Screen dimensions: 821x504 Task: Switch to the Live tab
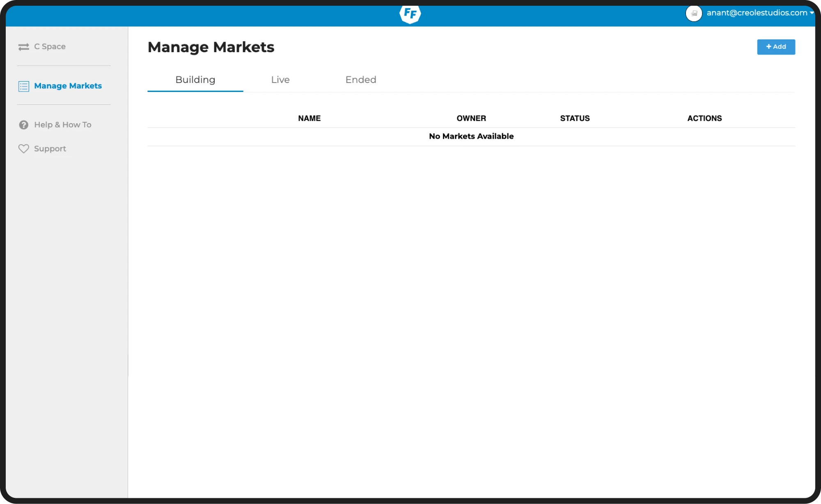click(x=280, y=80)
